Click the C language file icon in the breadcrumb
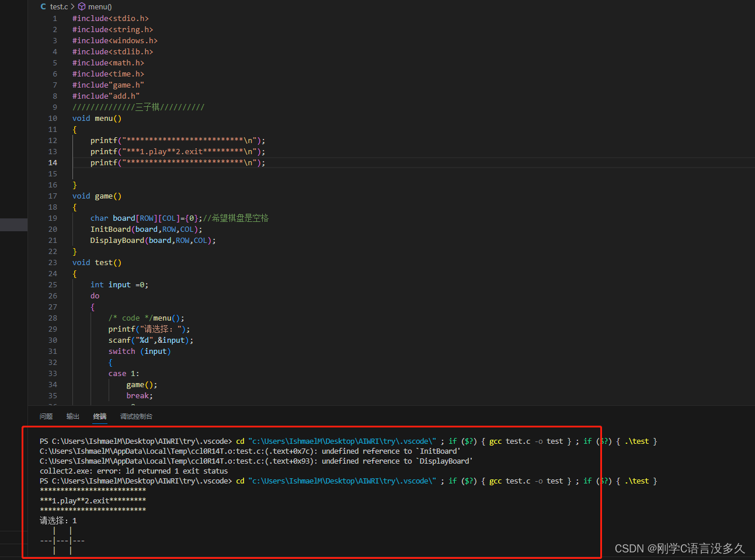755x560 pixels. [x=43, y=6]
